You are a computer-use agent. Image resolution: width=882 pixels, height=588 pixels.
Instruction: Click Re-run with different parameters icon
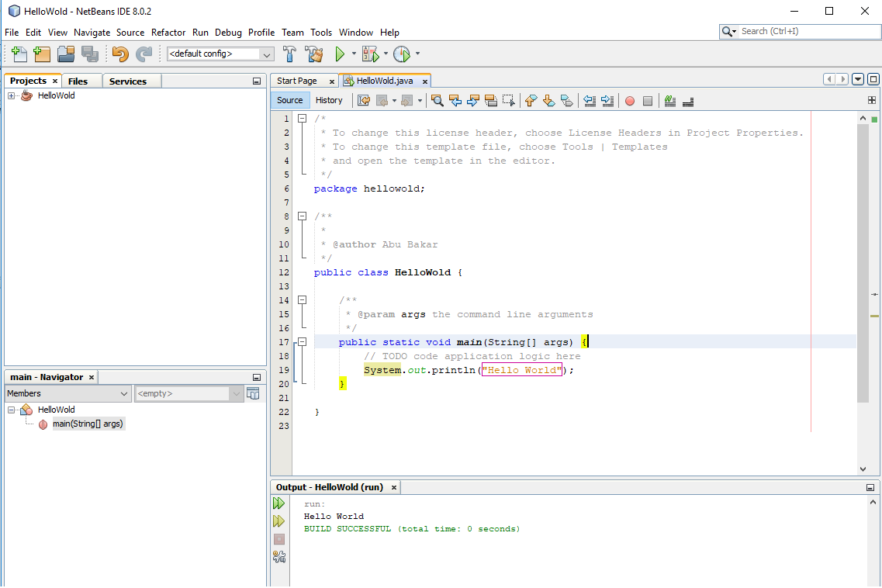[279, 521]
